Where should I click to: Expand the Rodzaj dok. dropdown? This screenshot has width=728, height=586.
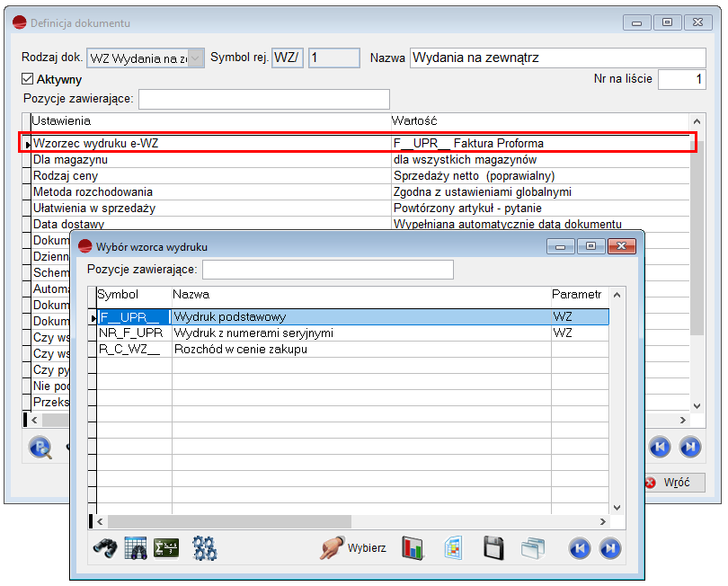pos(196,58)
